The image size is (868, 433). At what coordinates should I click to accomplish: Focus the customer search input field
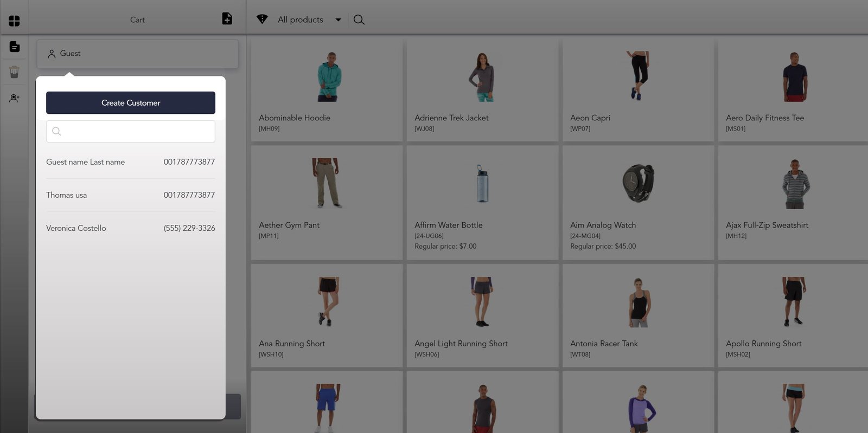(x=131, y=132)
